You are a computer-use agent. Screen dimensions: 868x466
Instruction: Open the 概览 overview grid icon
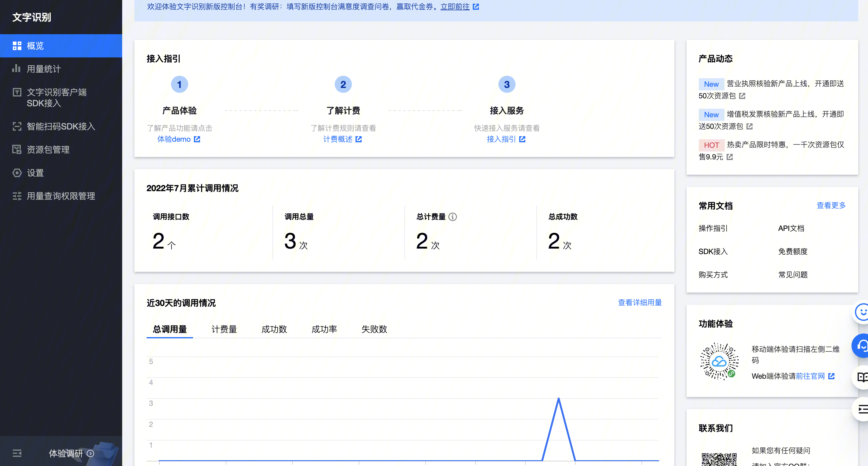point(17,46)
